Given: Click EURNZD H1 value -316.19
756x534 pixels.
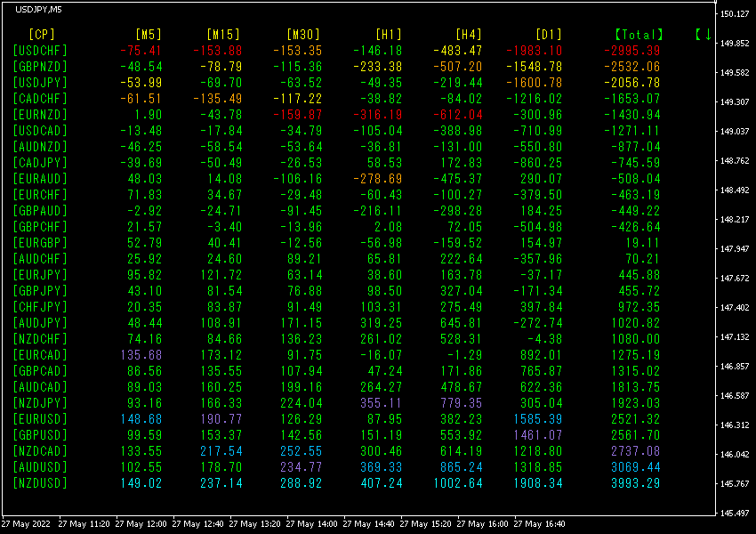Looking at the screenshot, I should (377, 115).
